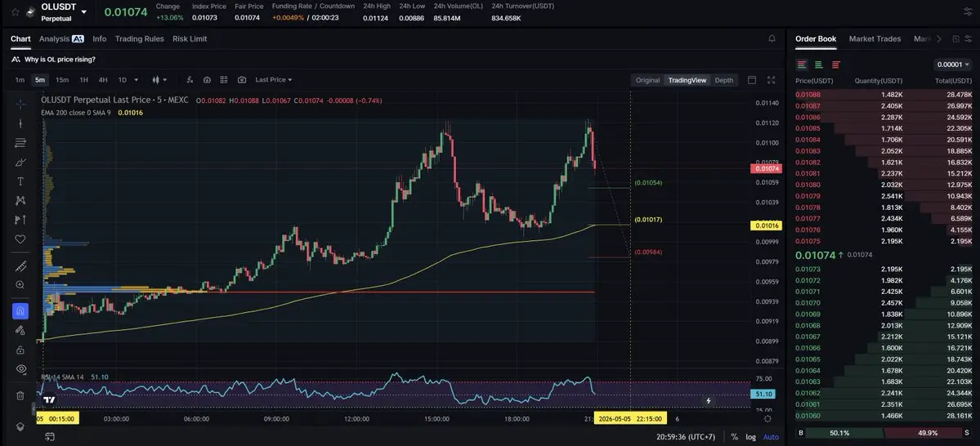Click the TradingView logo
Screen dimensions: 980x446
tap(49, 399)
